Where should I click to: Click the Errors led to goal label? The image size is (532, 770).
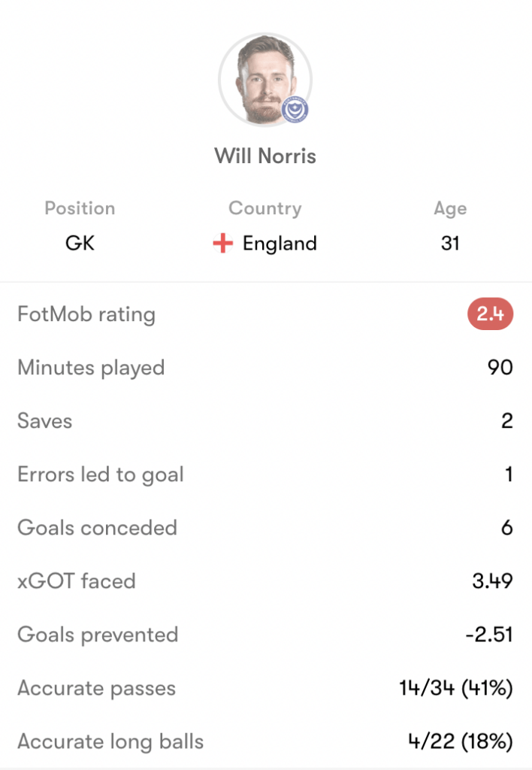click(x=101, y=475)
